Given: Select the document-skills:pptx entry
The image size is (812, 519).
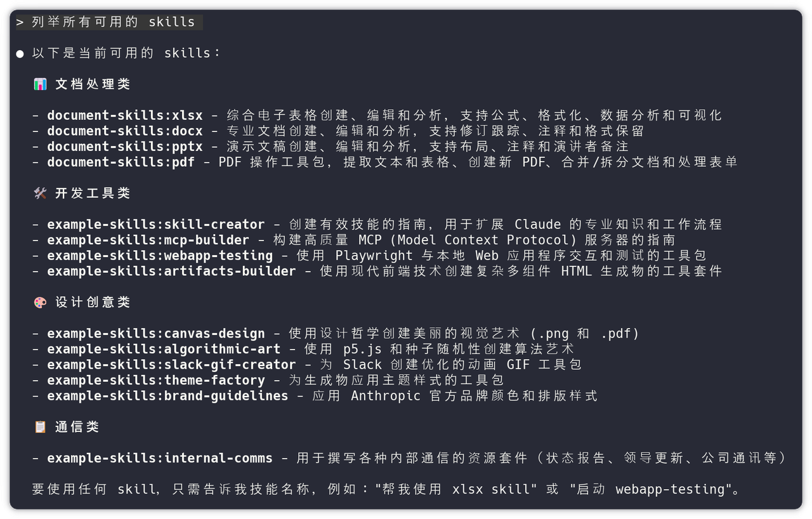Looking at the screenshot, I should tap(124, 147).
